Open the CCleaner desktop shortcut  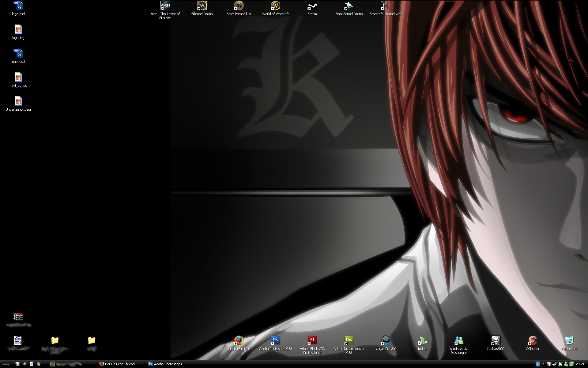532,340
